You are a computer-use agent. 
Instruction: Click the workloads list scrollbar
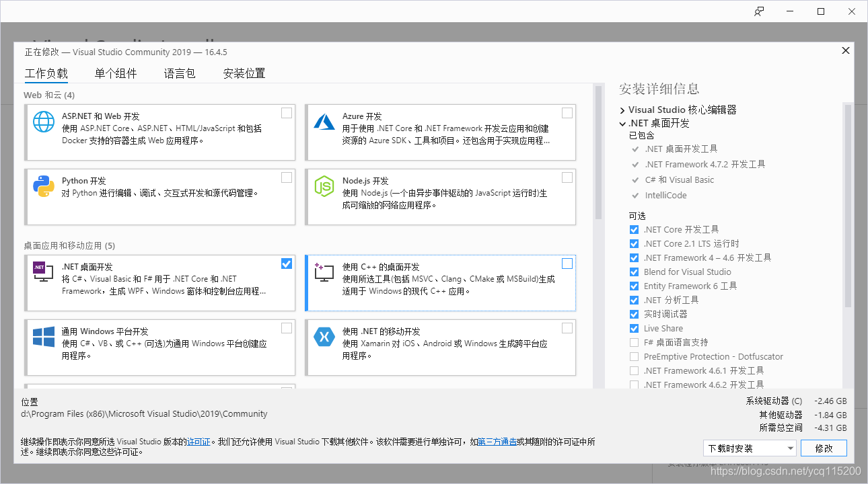point(598,151)
